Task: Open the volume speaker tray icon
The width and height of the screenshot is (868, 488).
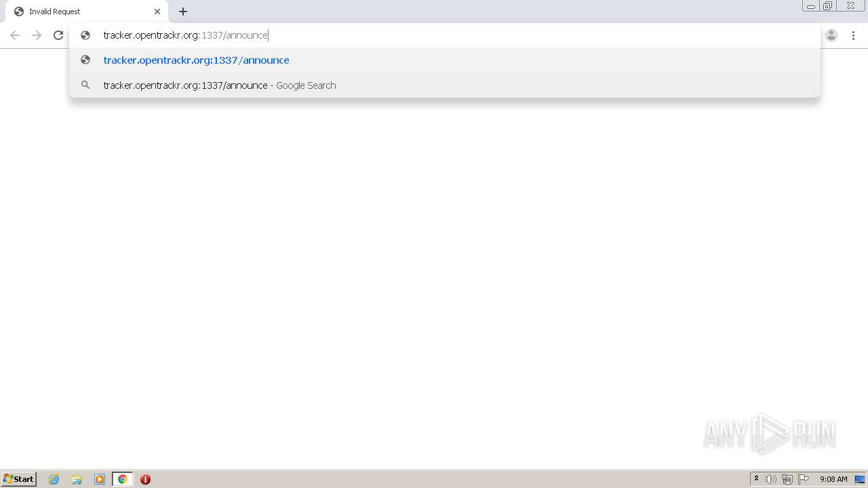Action: [771, 479]
